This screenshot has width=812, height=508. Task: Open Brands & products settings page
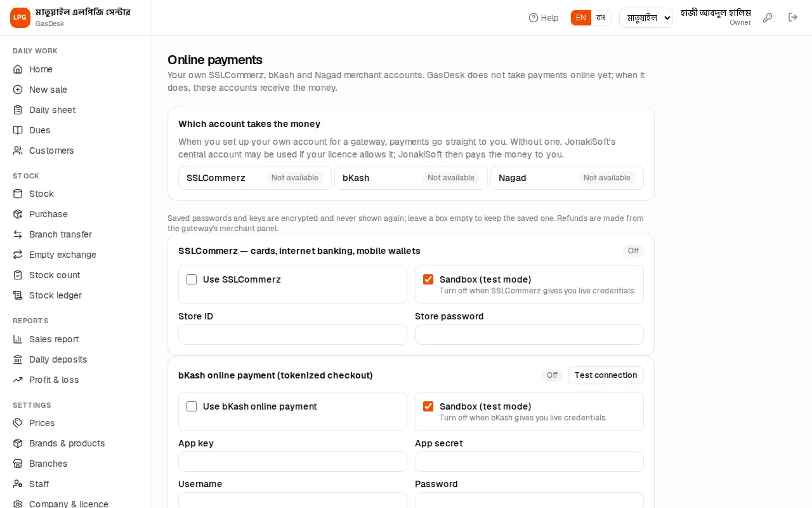coord(67,443)
